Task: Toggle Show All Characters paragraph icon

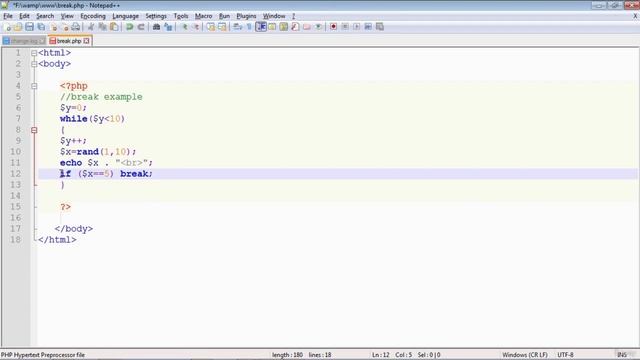Action: 249,27
